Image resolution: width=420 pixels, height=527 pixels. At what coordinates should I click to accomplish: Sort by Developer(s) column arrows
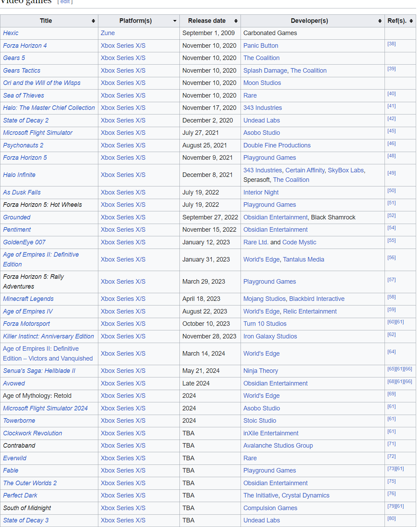(380, 21)
